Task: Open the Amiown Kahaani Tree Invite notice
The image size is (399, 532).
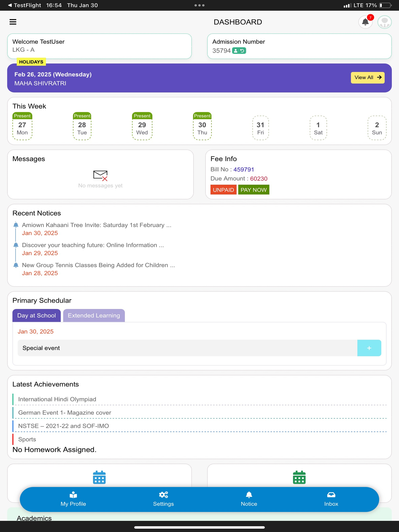Action: coord(96,225)
